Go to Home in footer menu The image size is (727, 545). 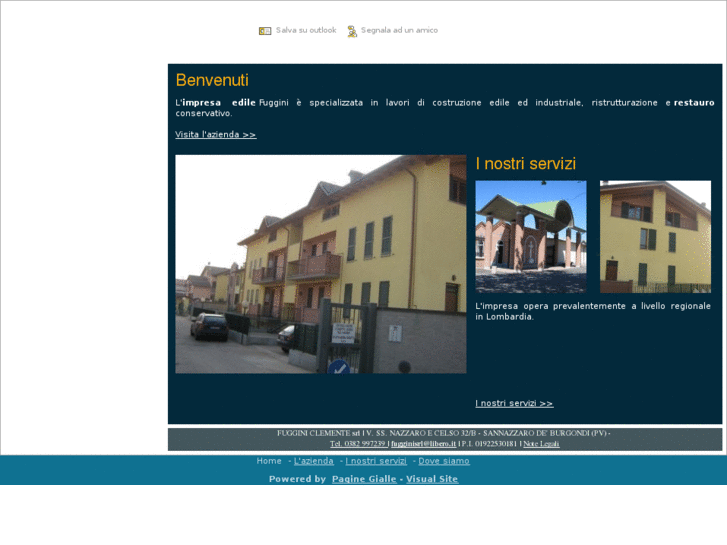pos(269,461)
